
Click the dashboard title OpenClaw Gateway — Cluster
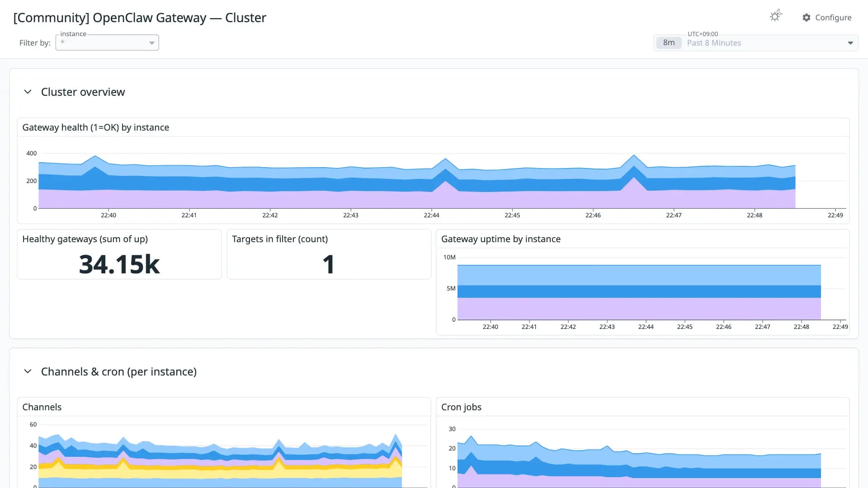(140, 18)
